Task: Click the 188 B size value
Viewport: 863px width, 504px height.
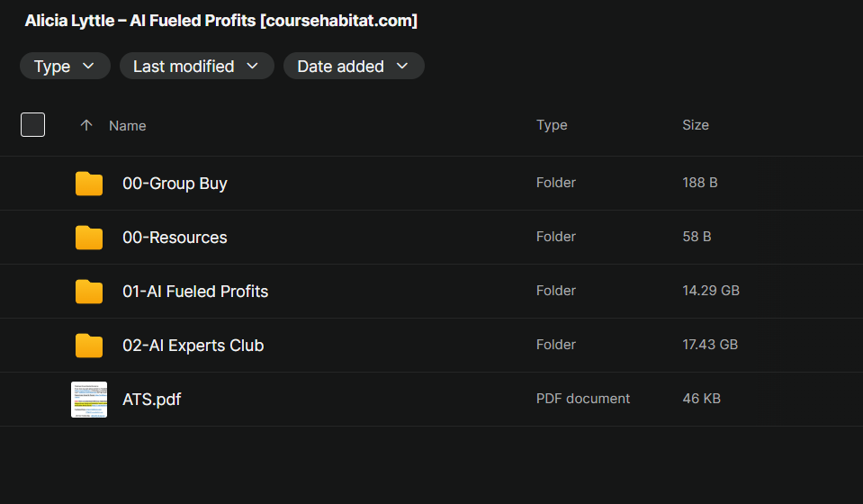Action: coord(700,183)
